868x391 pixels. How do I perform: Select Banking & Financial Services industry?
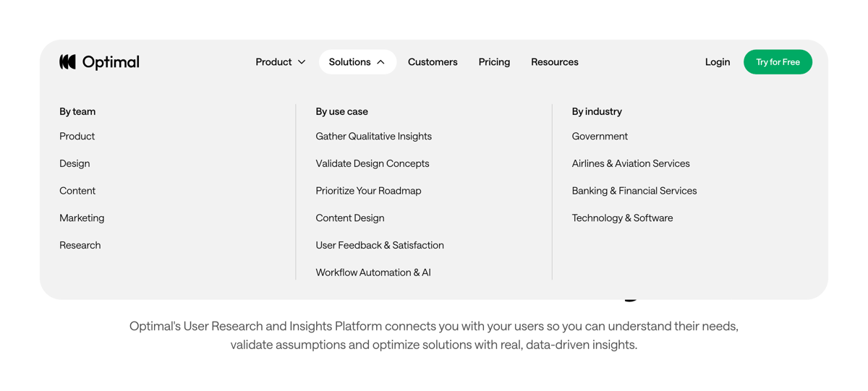(634, 191)
